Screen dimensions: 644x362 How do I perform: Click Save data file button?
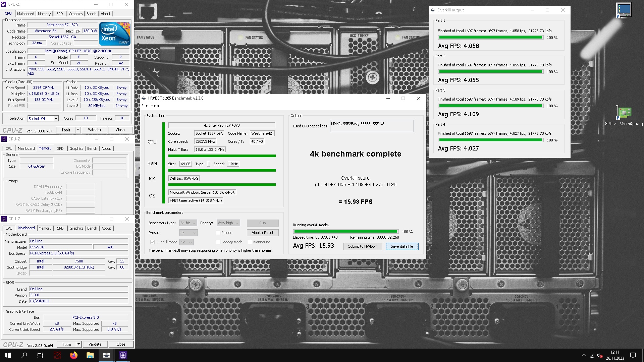(x=402, y=246)
